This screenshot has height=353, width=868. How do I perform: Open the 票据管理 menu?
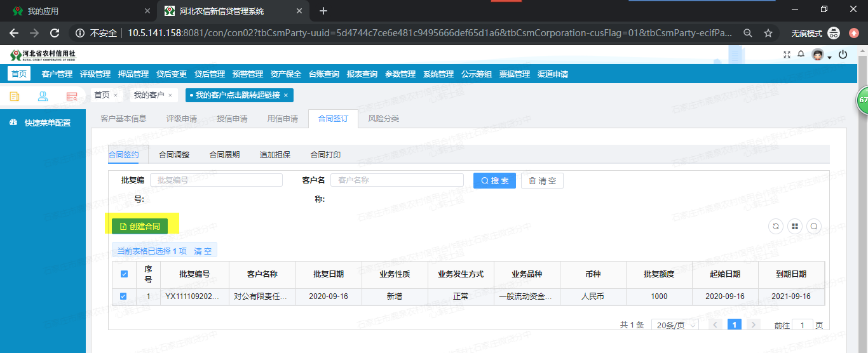515,74
